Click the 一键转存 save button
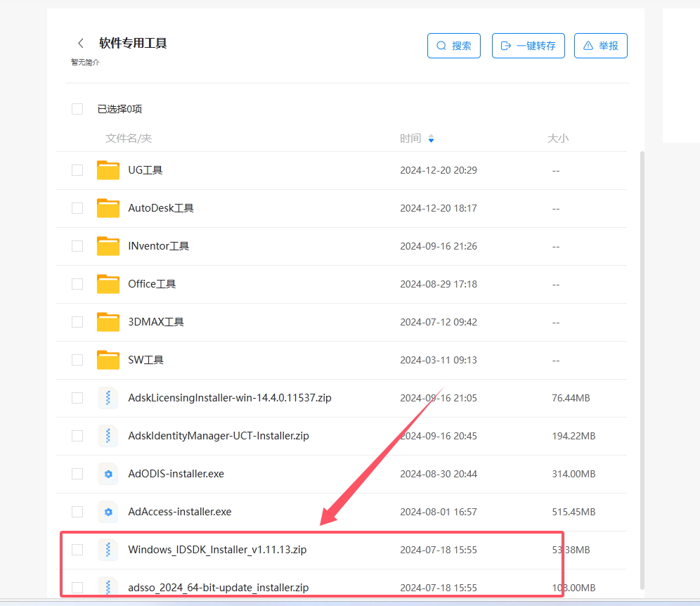The image size is (700, 606). pyautogui.click(x=528, y=46)
